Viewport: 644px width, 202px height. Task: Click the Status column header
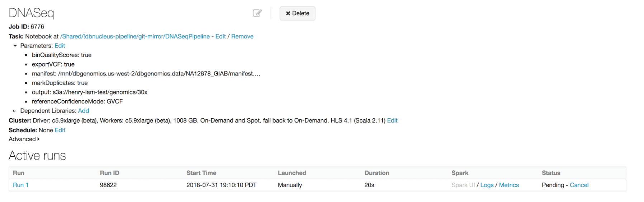pos(551,173)
